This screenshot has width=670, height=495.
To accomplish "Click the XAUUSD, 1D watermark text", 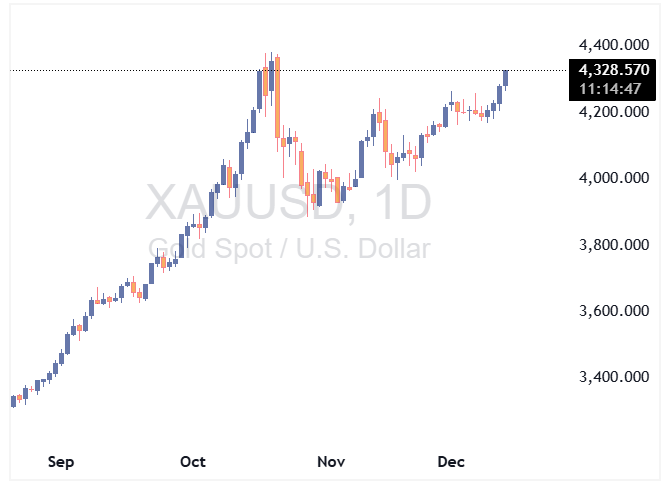I will pos(289,203).
